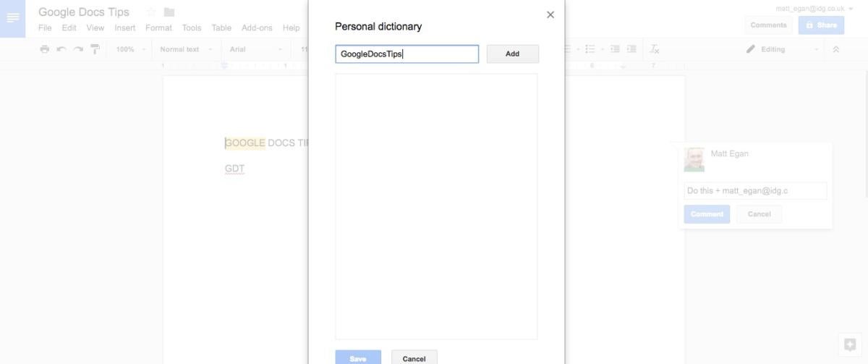Open the Format menu
This screenshot has width=868, height=364.
(x=158, y=27)
